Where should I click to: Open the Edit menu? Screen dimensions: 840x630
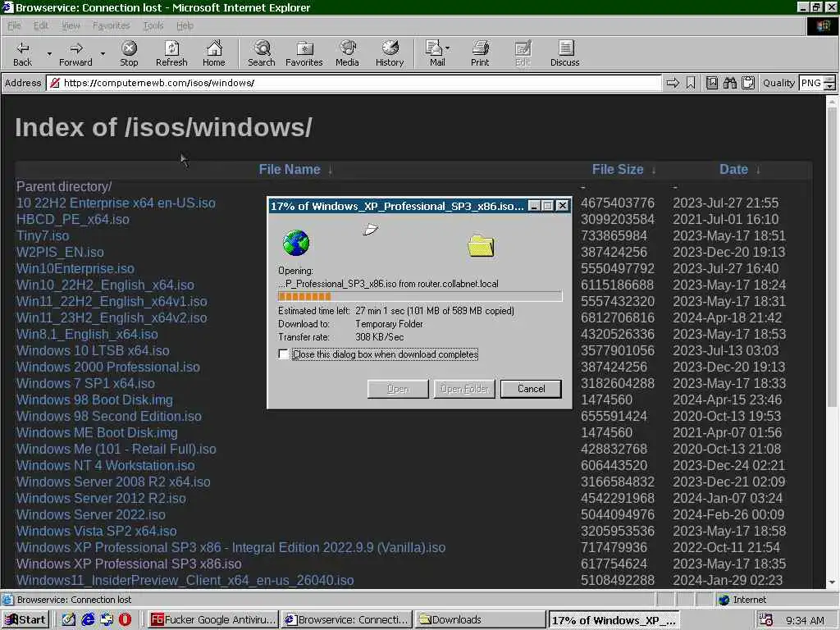pos(41,25)
